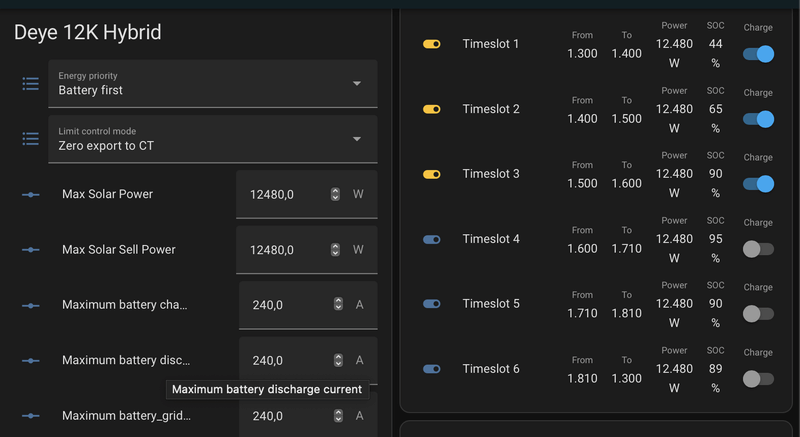
Task: Click the Max Solar Power value field
Action: (x=307, y=194)
